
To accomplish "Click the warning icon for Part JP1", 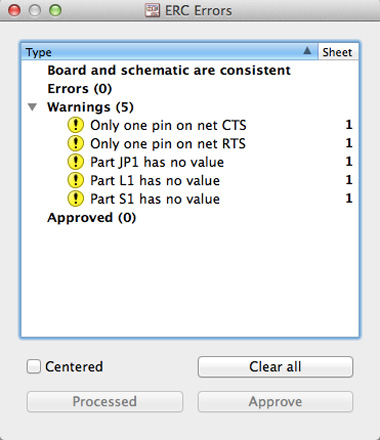I will pos(76,162).
